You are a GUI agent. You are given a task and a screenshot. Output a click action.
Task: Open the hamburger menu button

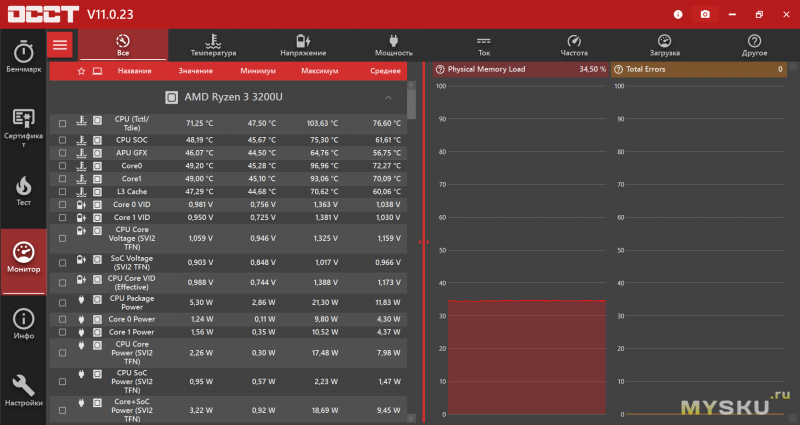click(x=60, y=45)
